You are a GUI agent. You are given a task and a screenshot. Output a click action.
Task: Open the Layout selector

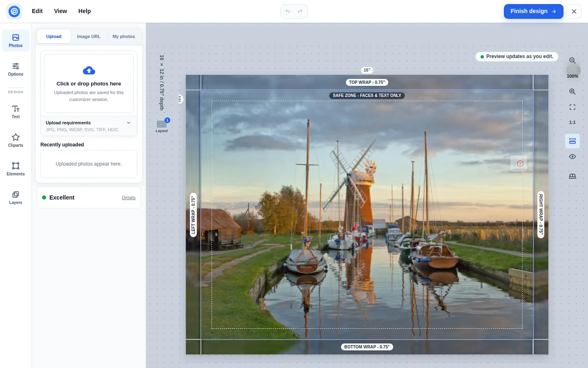[x=162, y=126]
